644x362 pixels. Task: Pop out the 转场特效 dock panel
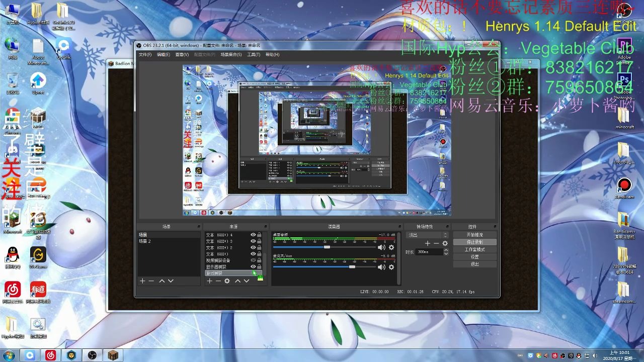447,227
